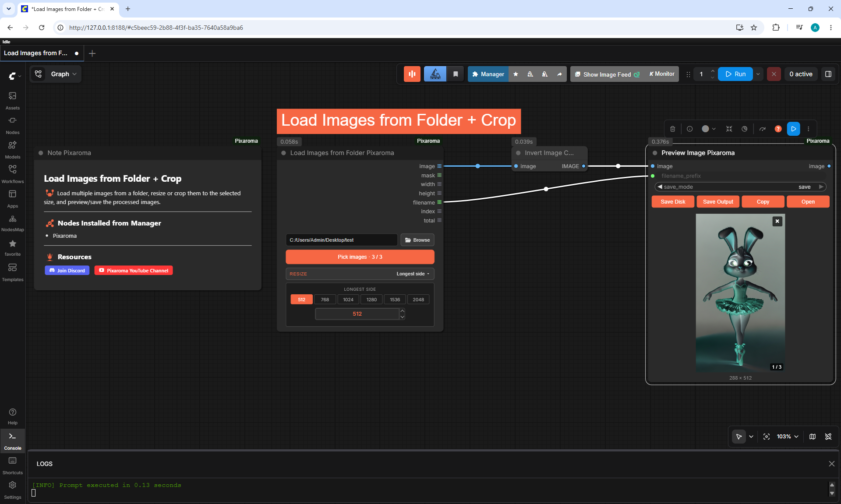
Task: Add a new workflow tab
Action: (92, 53)
